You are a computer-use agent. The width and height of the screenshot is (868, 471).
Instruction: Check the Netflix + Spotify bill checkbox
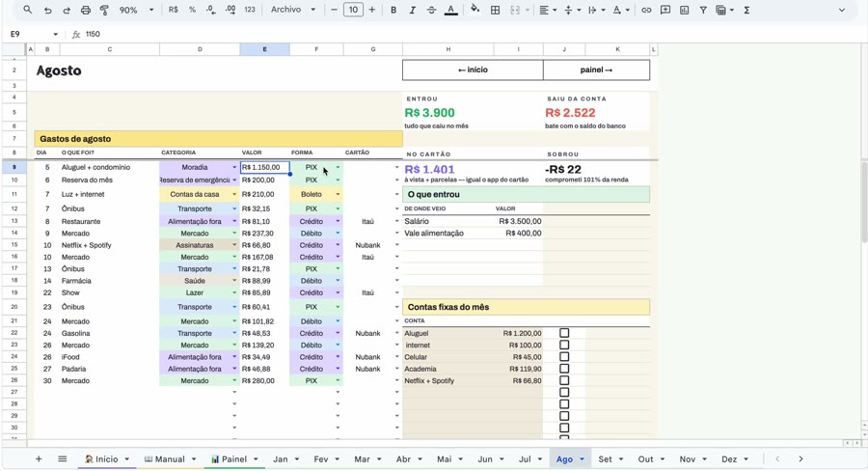coord(564,380)
